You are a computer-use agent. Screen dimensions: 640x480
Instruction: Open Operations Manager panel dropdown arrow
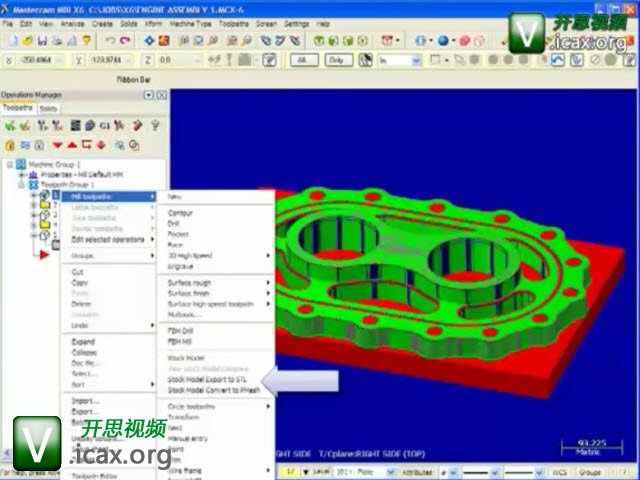point(149,95)
